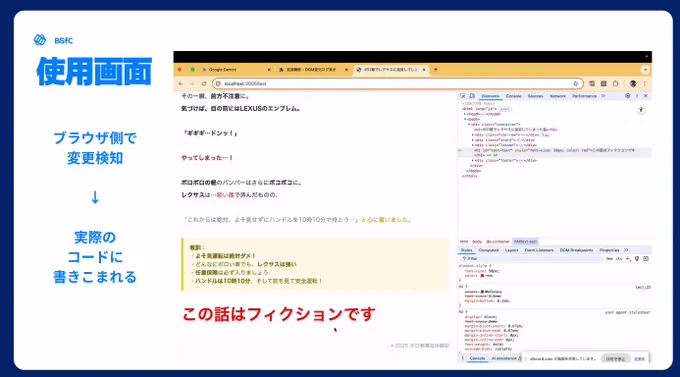
Task: Click the browser forward arrow
Action: point(192,83)
